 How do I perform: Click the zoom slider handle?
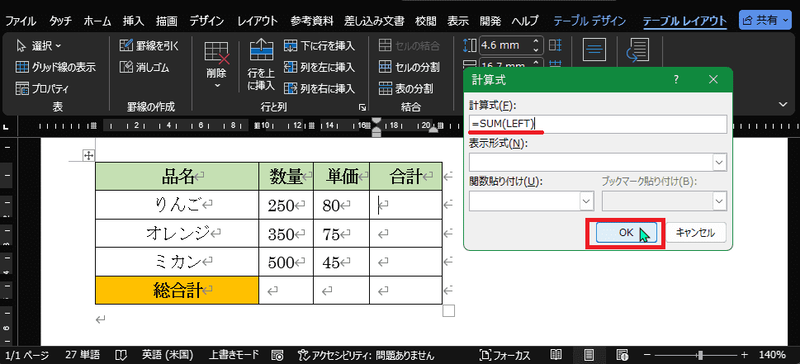(702, 355)
